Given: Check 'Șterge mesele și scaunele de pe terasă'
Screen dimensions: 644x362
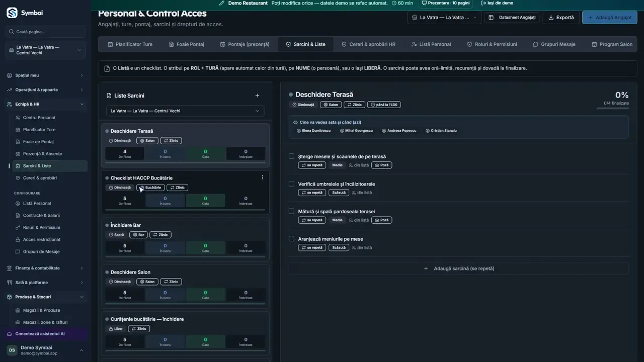Looking at the screenshot, I should click(291, 156).
